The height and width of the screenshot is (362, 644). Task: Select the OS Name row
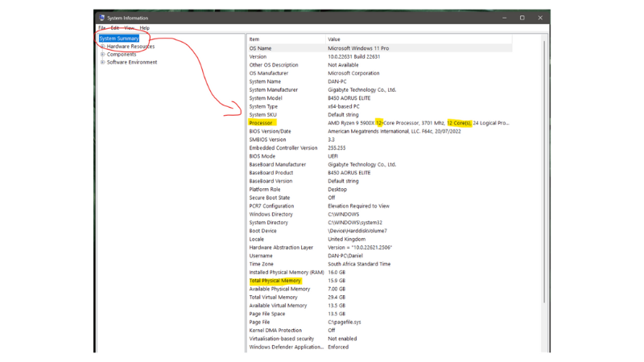click(261, 48)
